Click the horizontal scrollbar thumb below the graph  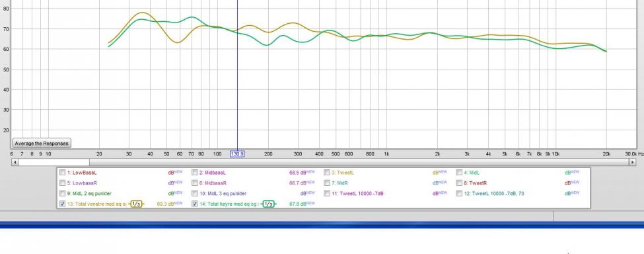[54, 162]
